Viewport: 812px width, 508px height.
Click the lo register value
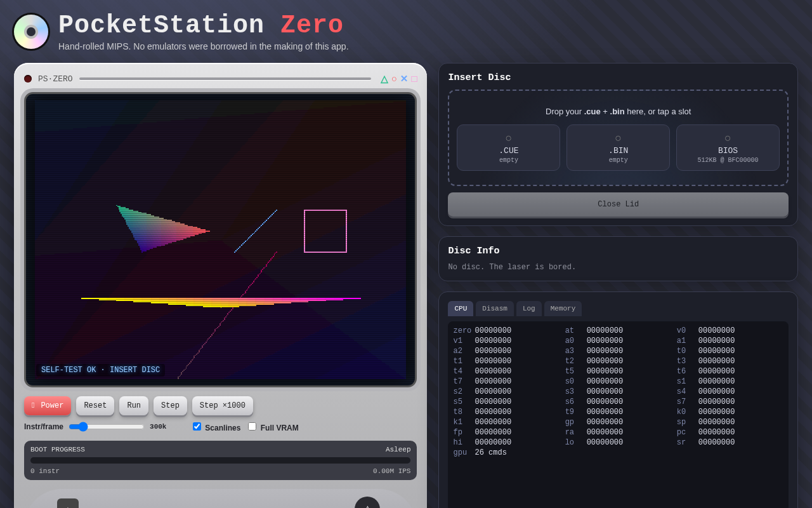(x=605, y=443)
